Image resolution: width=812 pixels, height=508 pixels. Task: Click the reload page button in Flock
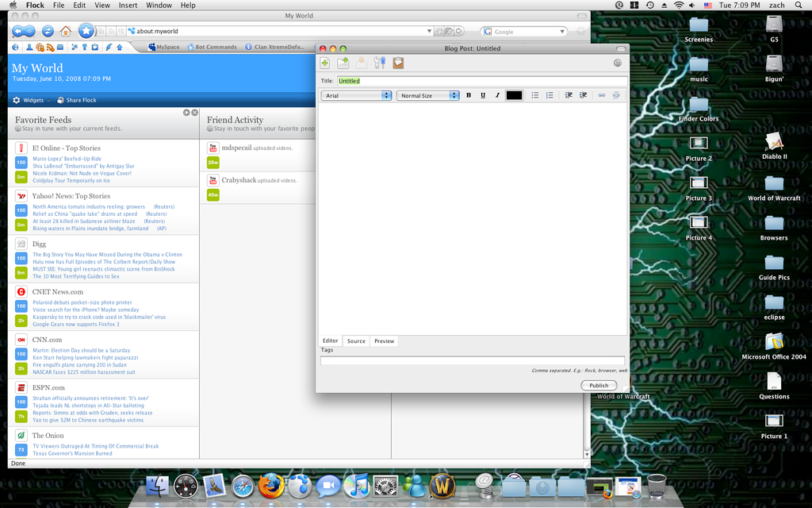48,31
